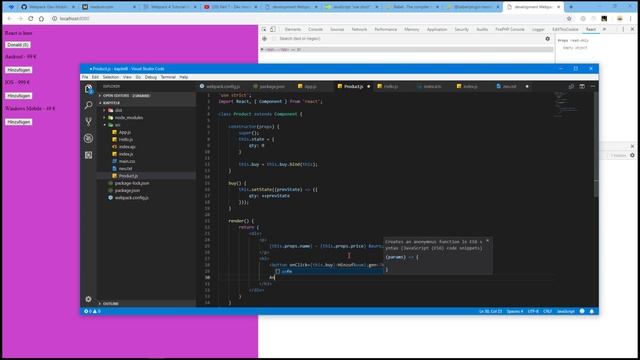640x360 pixels.
Task: Click the Donald (0) button on page
Action: coord(18,45)
